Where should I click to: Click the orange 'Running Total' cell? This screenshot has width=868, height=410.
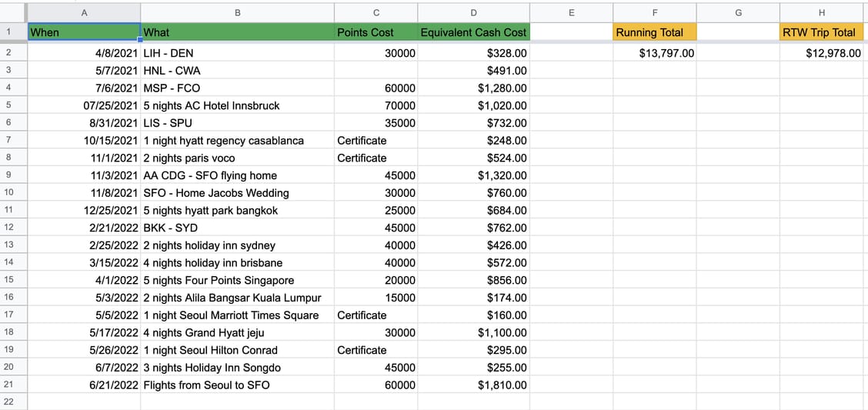point(655,32)
